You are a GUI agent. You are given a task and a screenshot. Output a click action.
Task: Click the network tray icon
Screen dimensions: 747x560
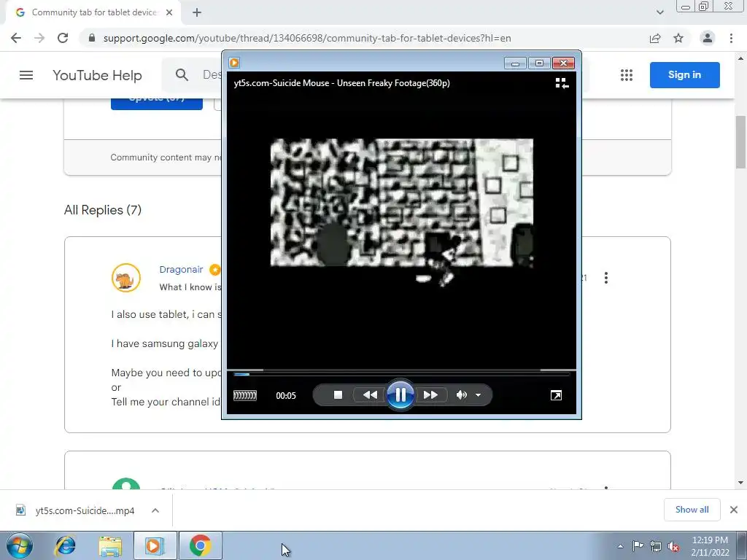click(x=656, y=546)
